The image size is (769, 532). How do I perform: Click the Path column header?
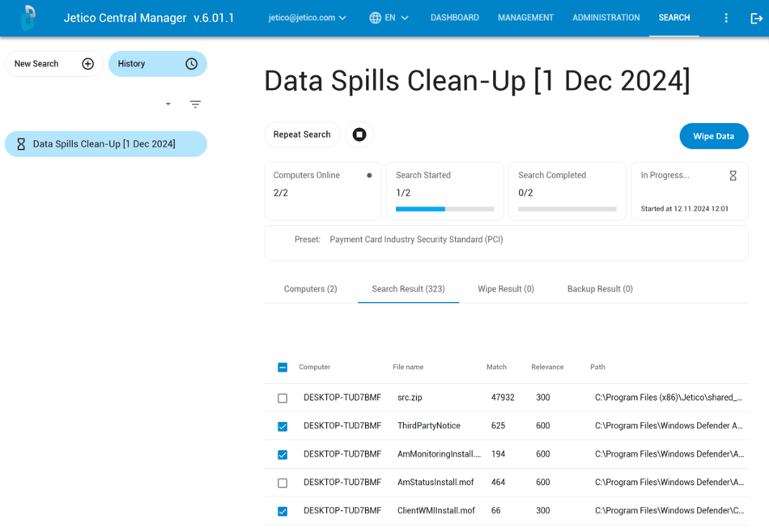pos(597,367)
